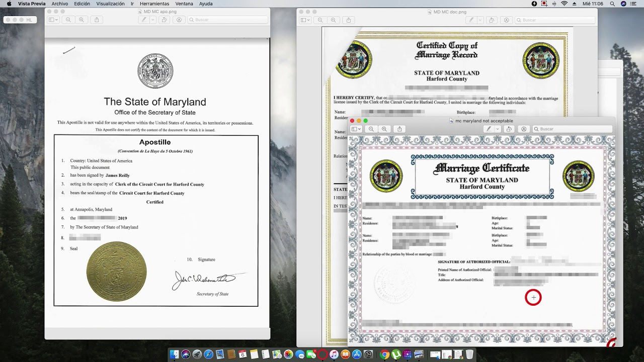
Task: Open highlight options dropdown in MD MC doc.png window
Action: click(x=480, y=20)
